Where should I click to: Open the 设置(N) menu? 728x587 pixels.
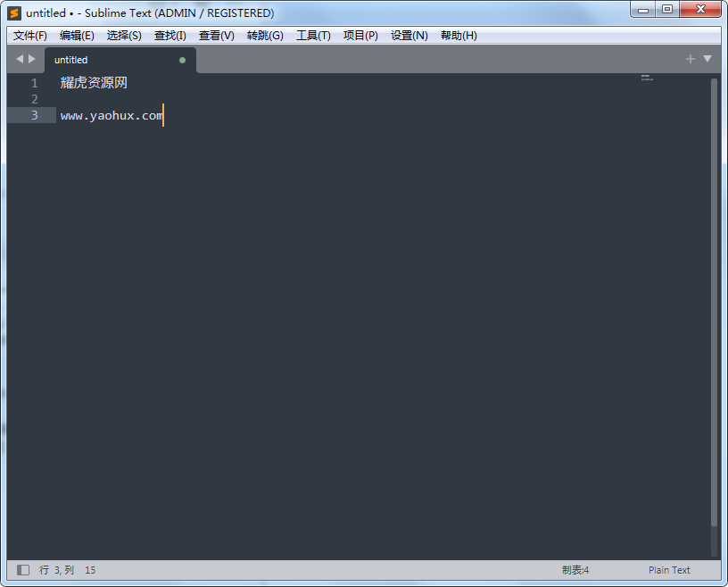[x=409, y=36]
